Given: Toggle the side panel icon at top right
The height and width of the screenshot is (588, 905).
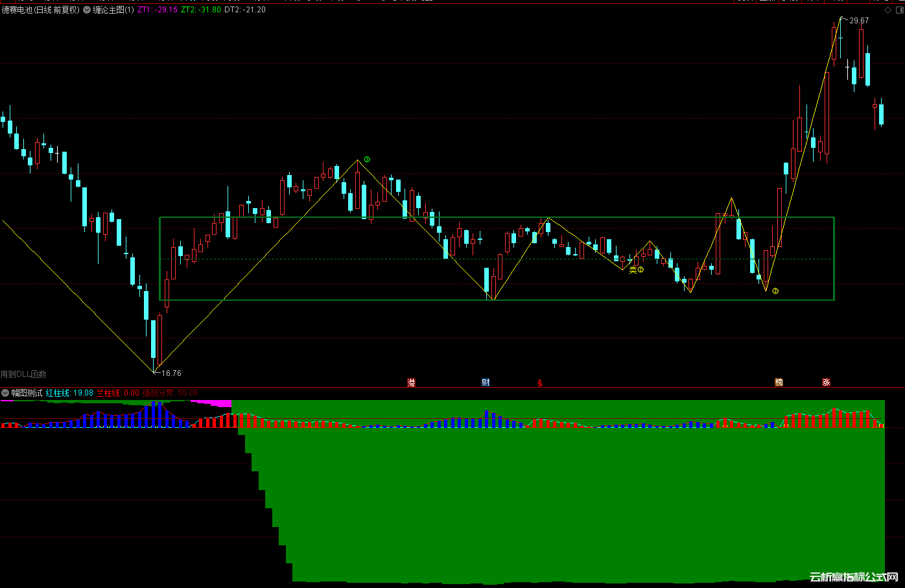Looking at the screenshot, I should click(899, 10).
